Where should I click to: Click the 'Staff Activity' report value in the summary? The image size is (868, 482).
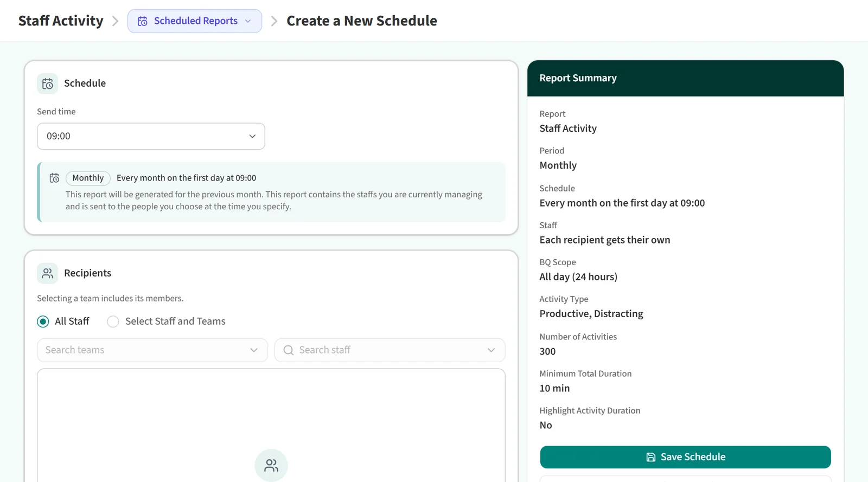(568, 128)
